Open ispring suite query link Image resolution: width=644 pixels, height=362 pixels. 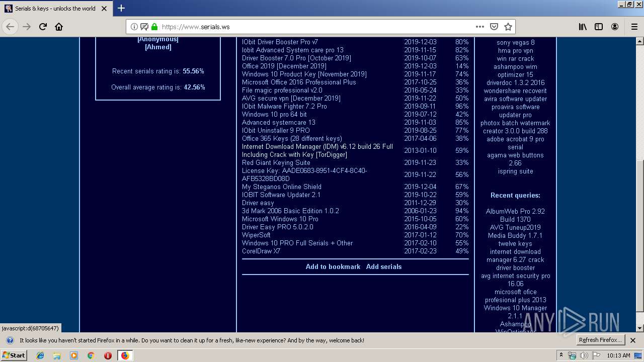pyautogui.click(x=516, y=171)
